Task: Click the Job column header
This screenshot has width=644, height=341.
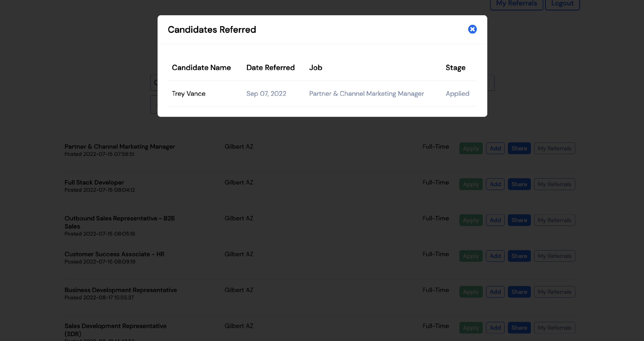Action: [x=316, y=67]
